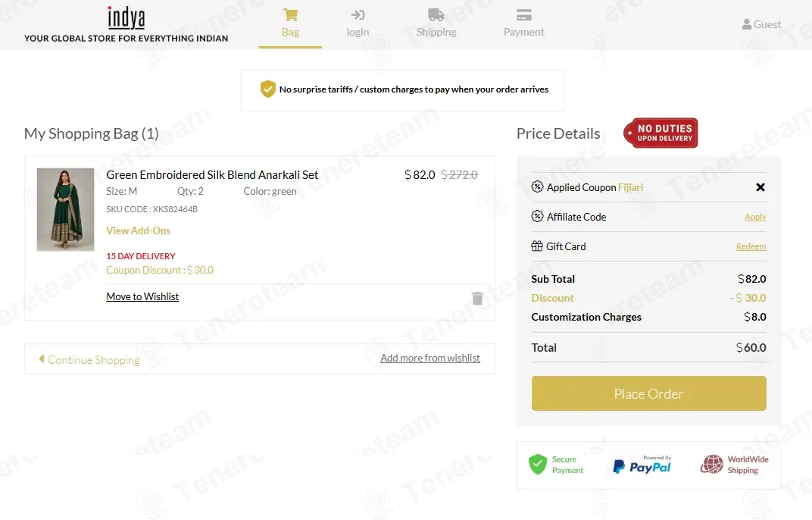Open the green Anarkali product thumbnail
This screenshot has width=812, height=520.
pos(65,209)
